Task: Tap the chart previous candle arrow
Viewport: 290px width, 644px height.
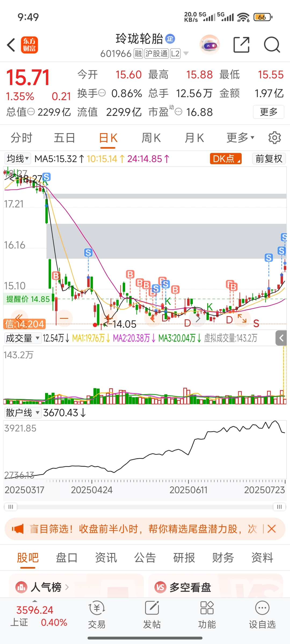Action: [x=153, y=319]
